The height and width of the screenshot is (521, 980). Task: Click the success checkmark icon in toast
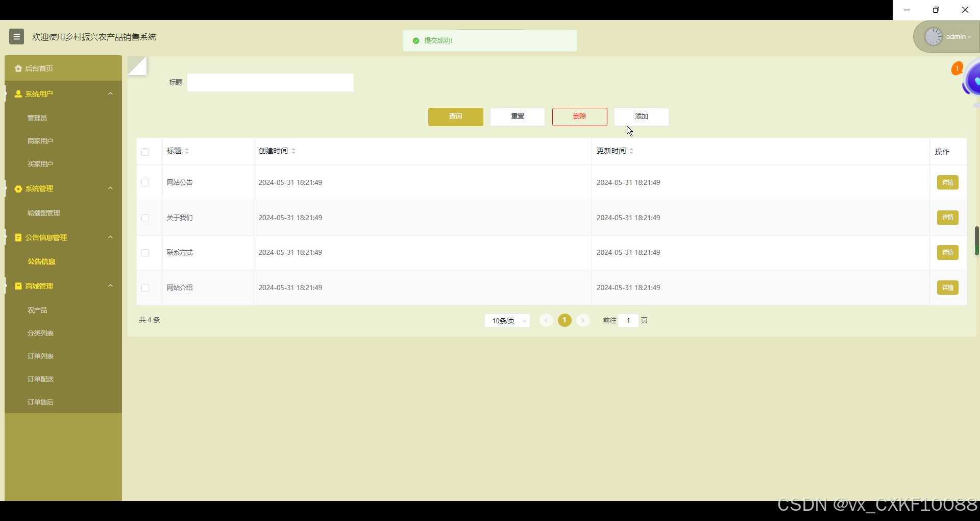tap(416, 41)
